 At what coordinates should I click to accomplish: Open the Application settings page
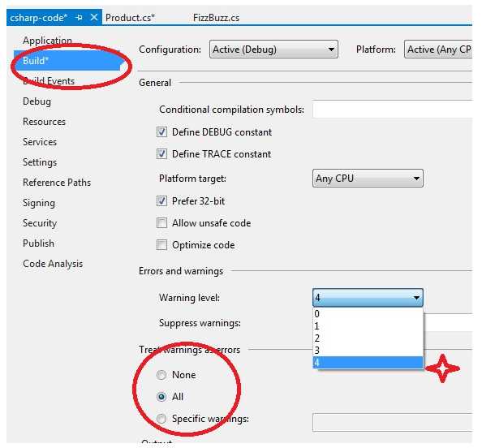click(47, 40)
